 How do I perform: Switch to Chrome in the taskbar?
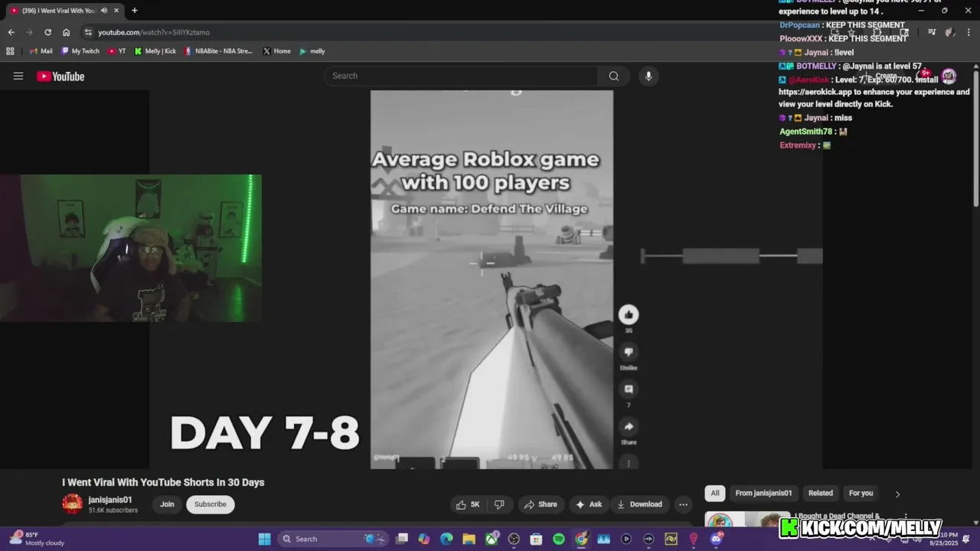click(x=581, y=539)
